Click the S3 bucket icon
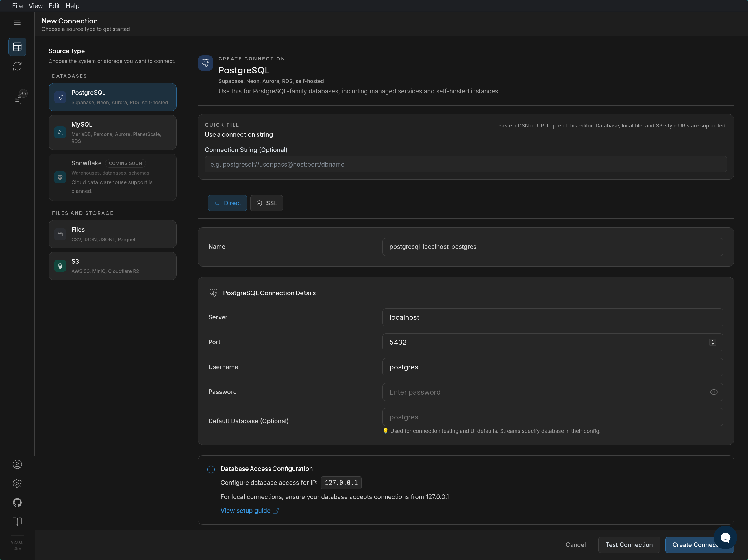 pyautogui.click(x=60, y=266)
